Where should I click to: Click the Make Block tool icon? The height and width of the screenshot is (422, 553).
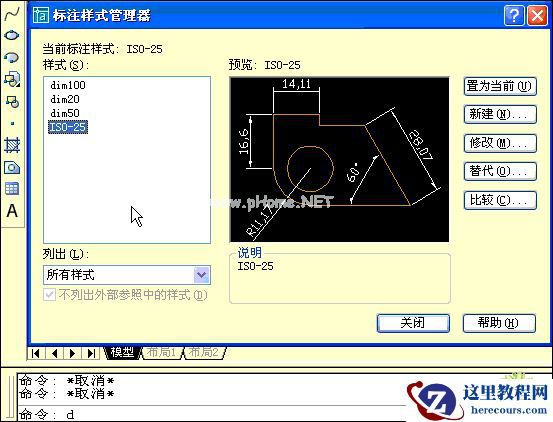12,102
